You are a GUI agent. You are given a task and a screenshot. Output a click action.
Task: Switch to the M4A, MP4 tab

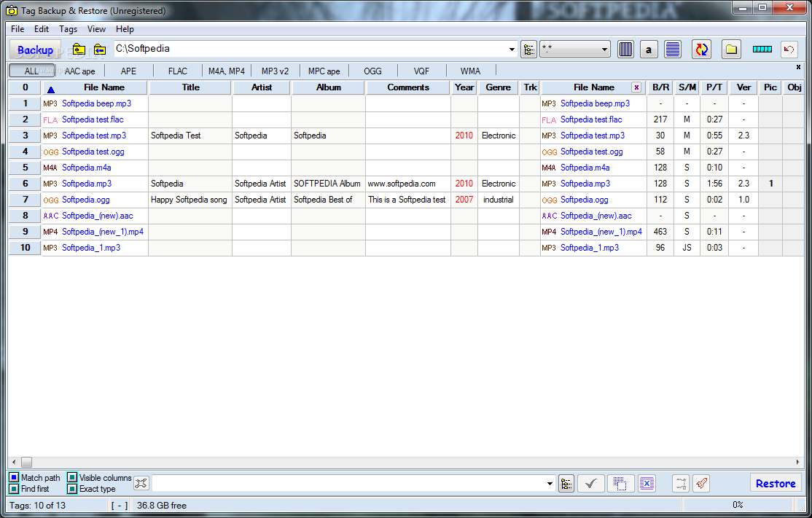coord(227,71)
